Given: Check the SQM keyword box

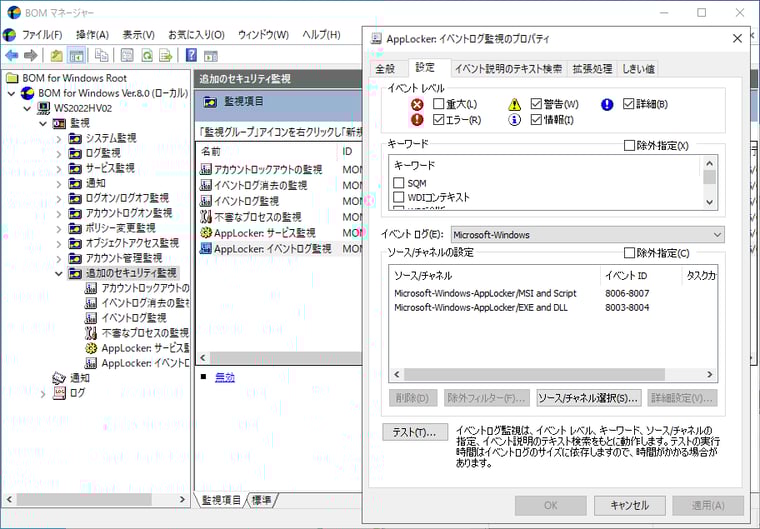Looking at the screenshot, I should (x=398, y=183).
